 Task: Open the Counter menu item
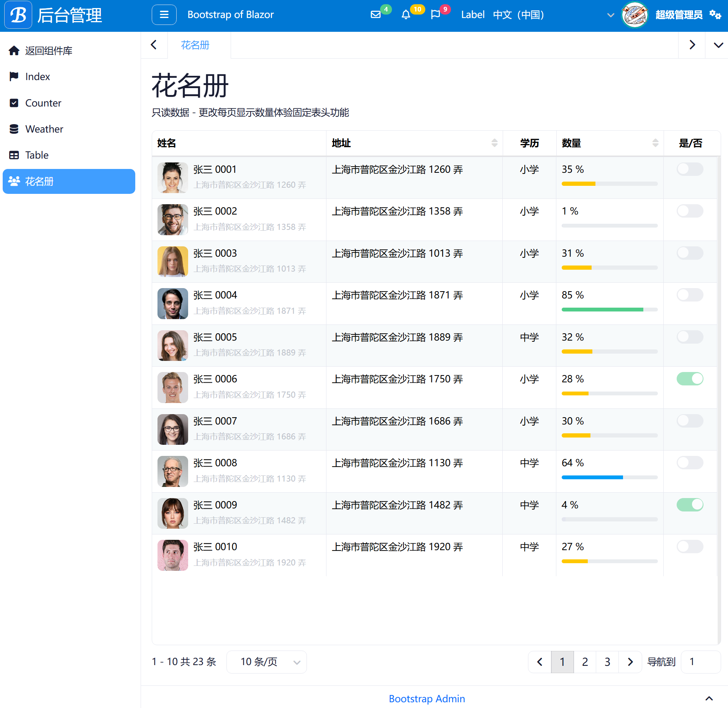[x=69, y=103]
